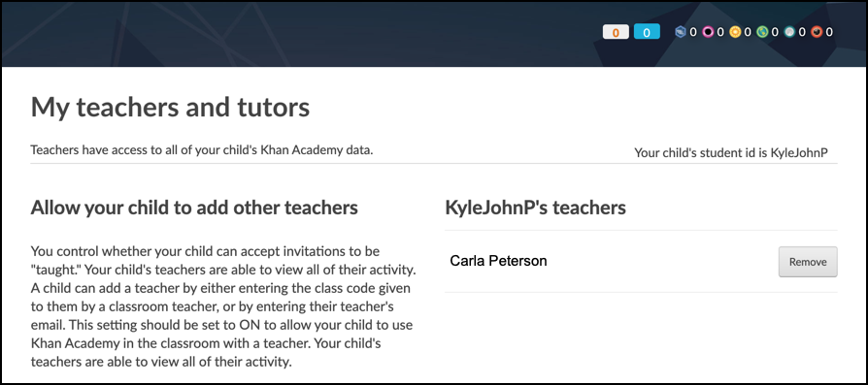
Task: Click the green Earth badge icon
Action: click(x=762, y=32)
